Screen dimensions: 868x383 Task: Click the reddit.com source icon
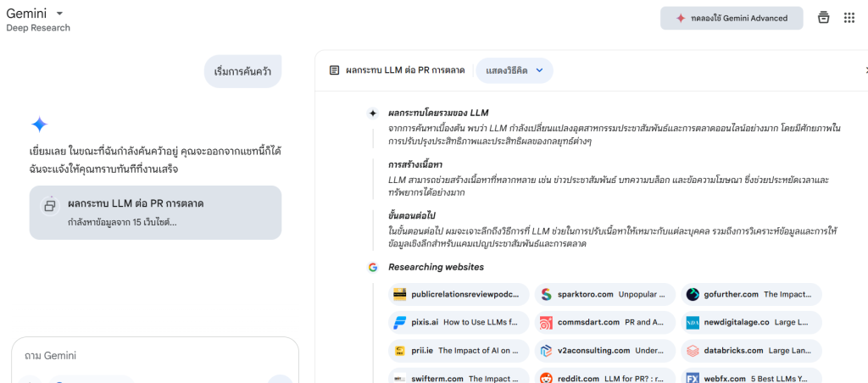[546, 379]
